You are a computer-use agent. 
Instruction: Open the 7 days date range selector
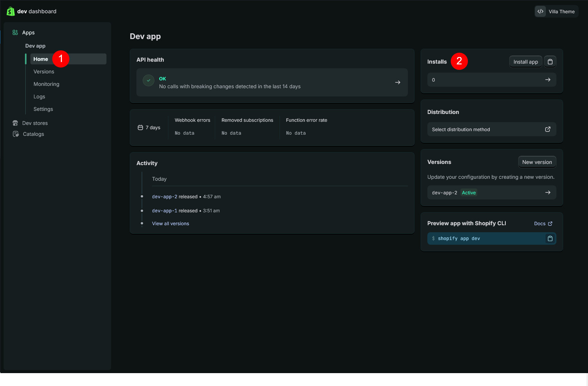[x=149, y=128]
